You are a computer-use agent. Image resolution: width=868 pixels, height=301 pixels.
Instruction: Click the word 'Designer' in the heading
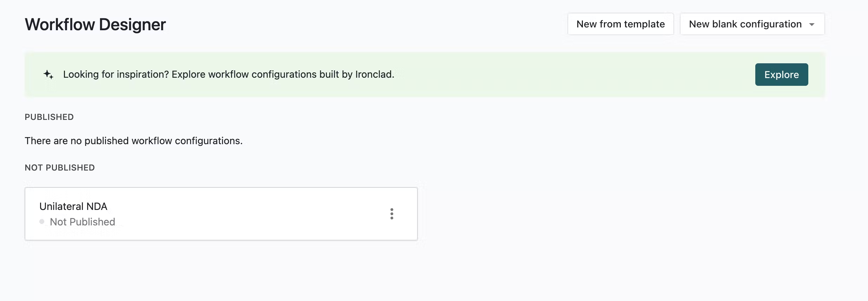tap(132, 25)
